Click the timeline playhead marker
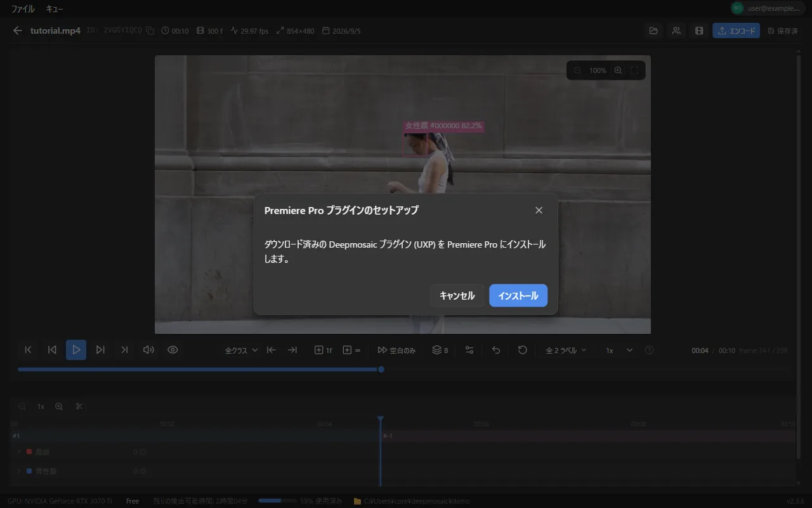Screen dimensions: 812x508 (x=381, y=420)
